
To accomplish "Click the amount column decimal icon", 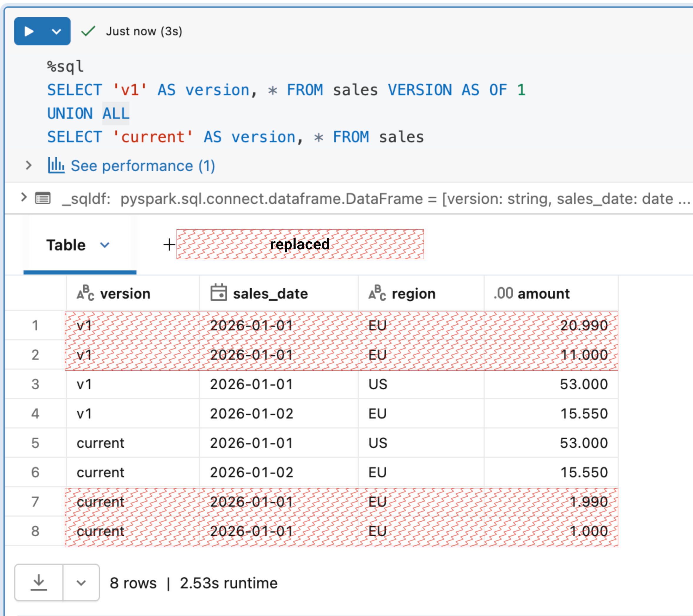I will coord(504,293).
